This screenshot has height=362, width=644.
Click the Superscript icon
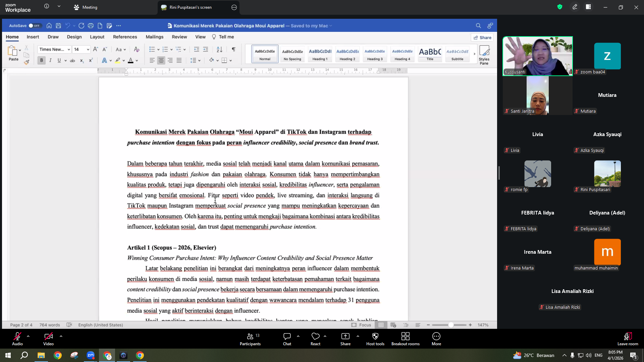pos(91,60)
